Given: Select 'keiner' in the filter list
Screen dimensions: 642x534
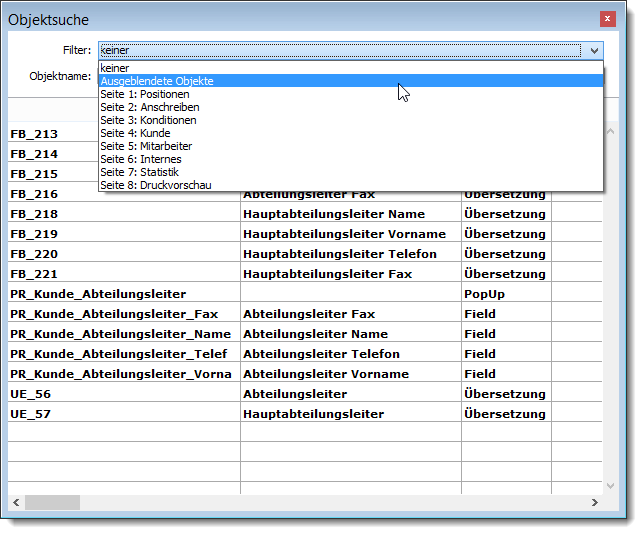Looking at the screenshot, I should 115,68.
